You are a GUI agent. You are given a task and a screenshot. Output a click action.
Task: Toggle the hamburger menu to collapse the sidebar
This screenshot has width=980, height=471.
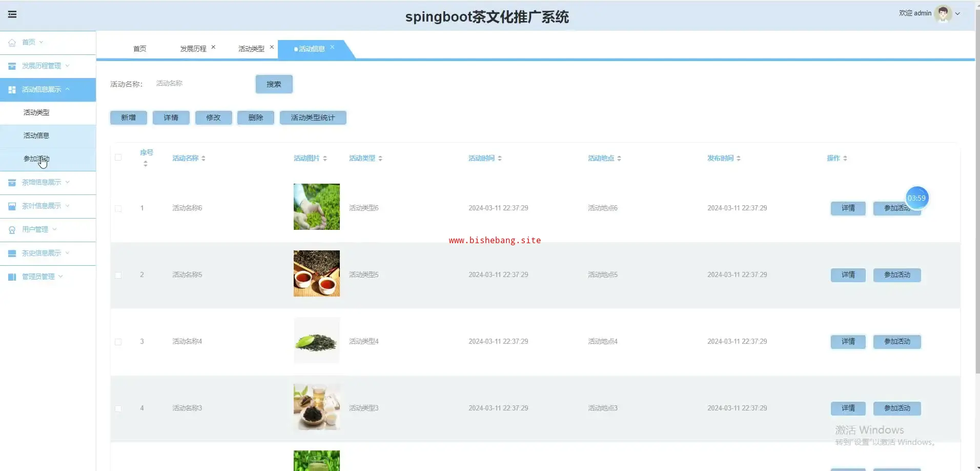pyautogui.click(x=12, y=14)
